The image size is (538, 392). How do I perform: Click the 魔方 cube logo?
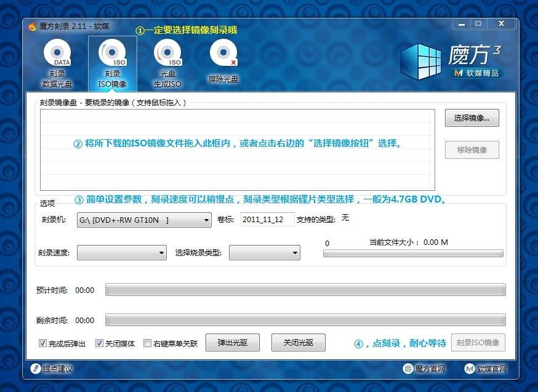coord(421,61)
